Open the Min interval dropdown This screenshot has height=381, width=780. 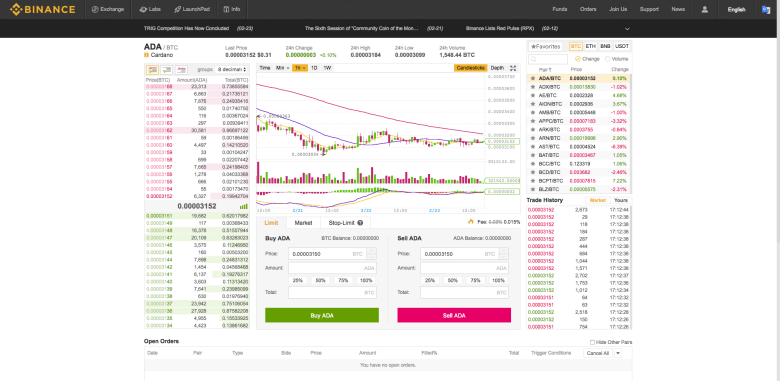(283, 68)
